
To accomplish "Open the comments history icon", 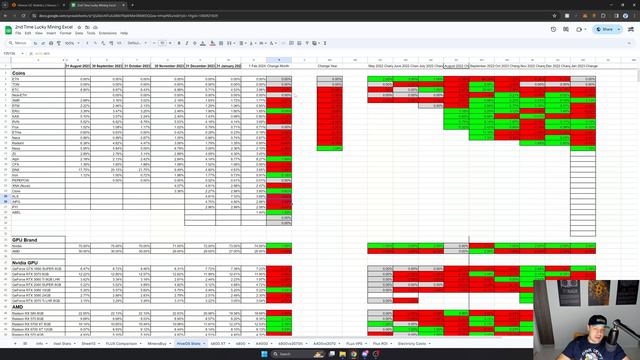I will point(566,29).
